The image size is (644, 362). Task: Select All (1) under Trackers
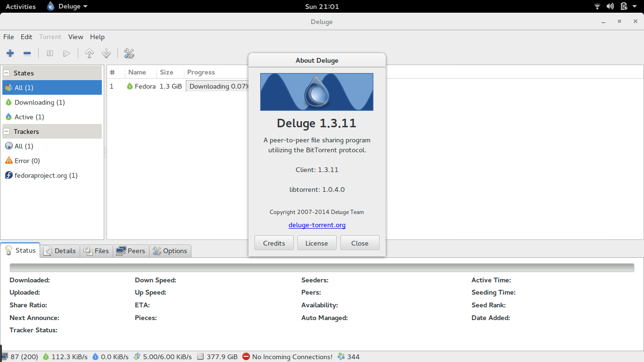point(52,146)
